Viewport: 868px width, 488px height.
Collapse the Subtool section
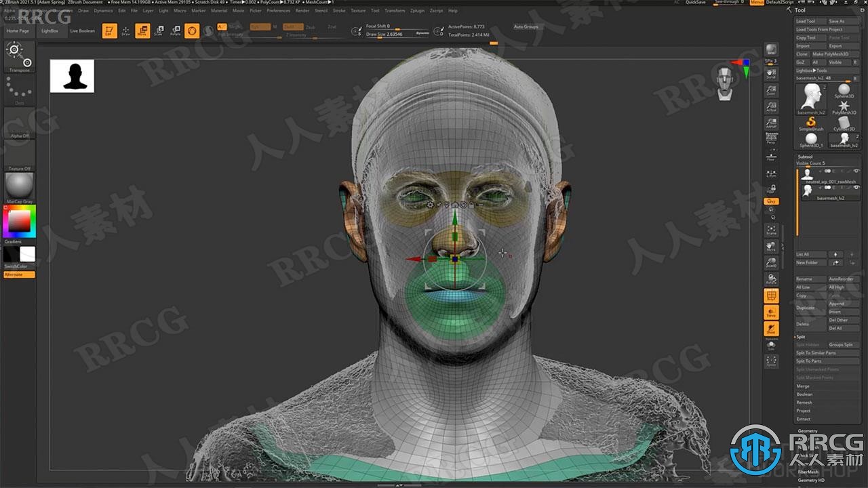[804, 157]
